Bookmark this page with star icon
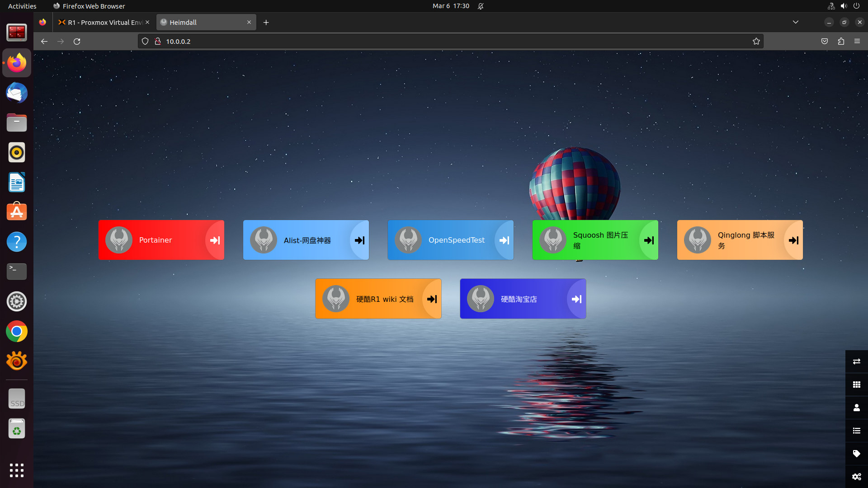The width and height of the screenshot is (868, 488). click(x=756, y=41)
